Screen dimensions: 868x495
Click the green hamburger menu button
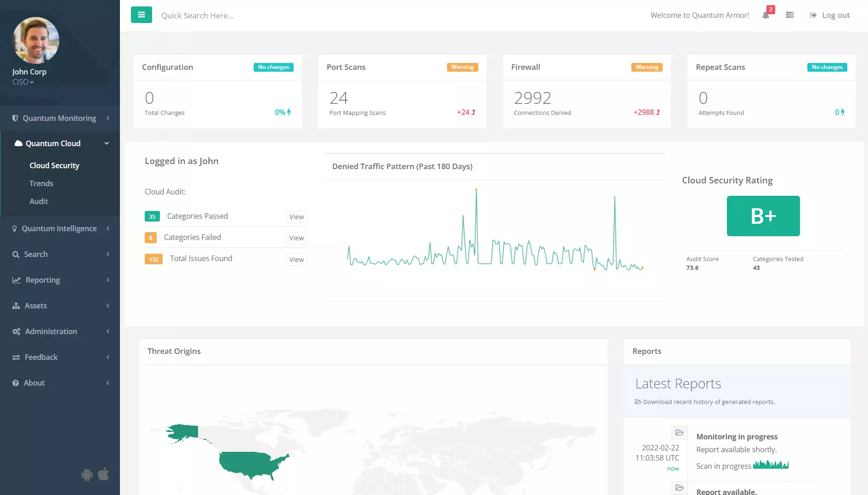(x=141, y=15)
